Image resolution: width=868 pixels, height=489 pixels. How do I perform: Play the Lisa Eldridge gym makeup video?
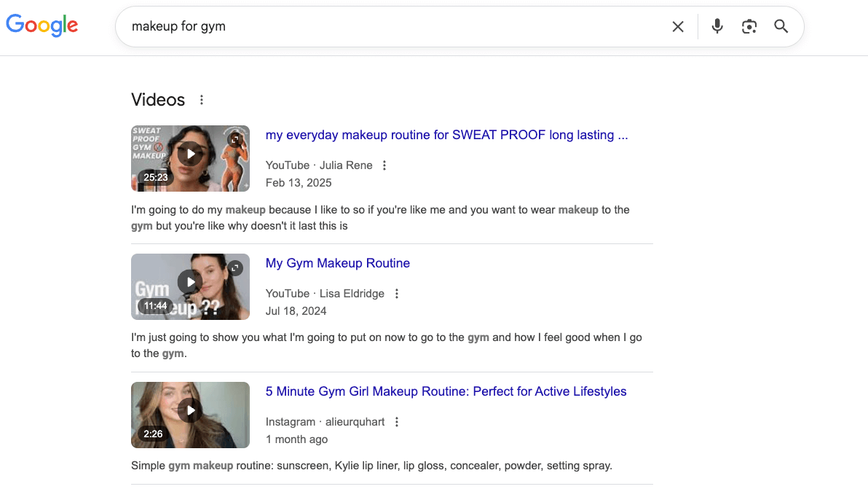tap(190, 282)
